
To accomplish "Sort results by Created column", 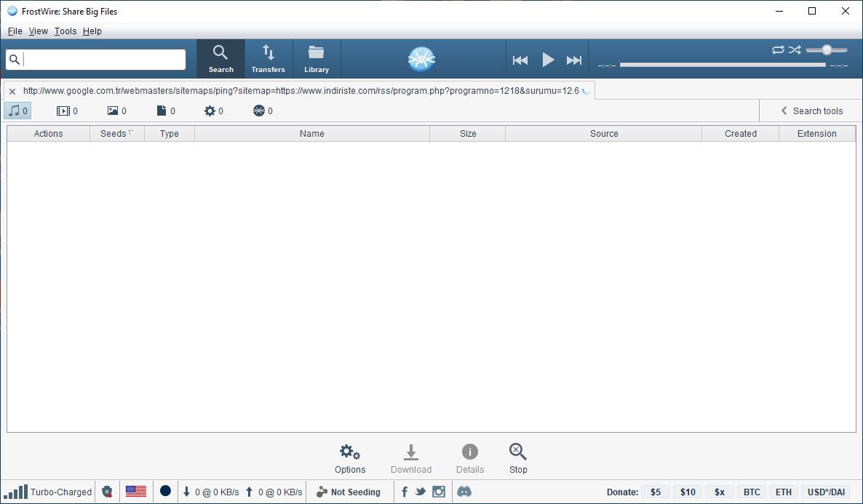I will point(740,134).
